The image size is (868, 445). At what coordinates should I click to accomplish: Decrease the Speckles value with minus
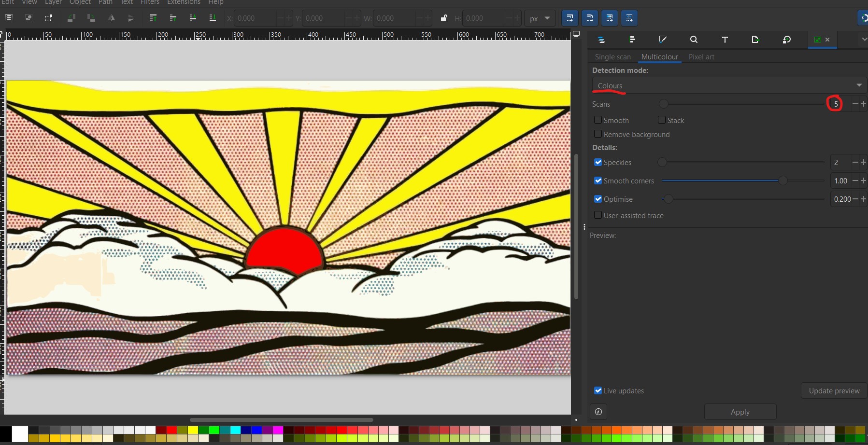click(x=855, y=162)
